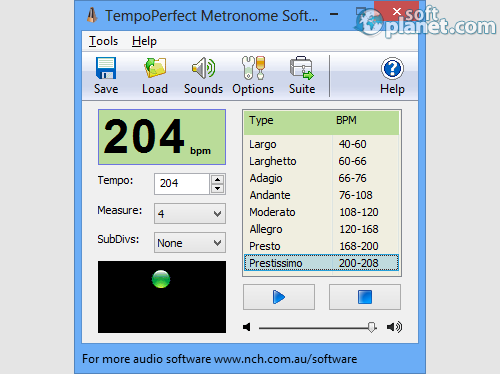Open the Tools menu
This screenshot has width=500, height=374.
[x=103, y=41]
